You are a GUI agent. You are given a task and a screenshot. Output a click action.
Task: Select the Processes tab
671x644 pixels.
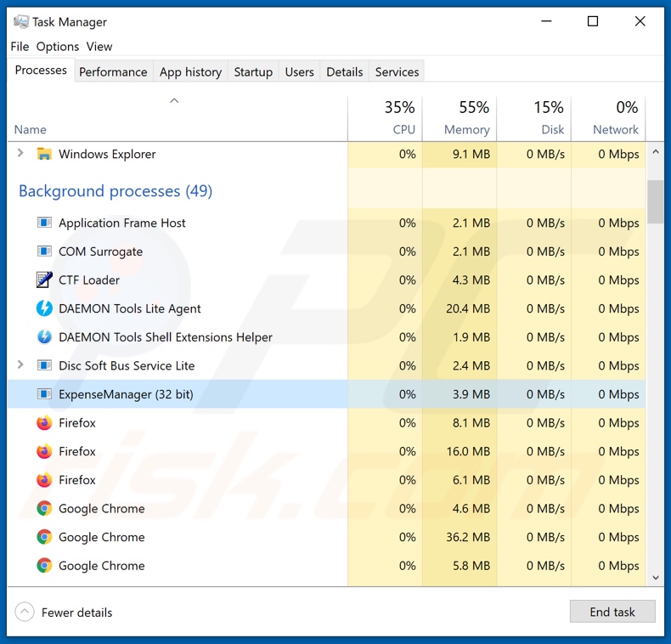[x=41, y=70]
